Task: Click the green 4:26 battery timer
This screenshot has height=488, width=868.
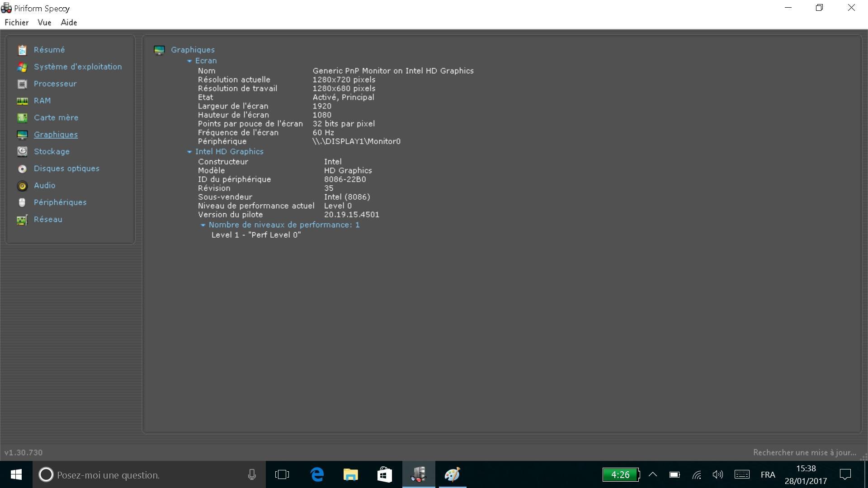Action: point(620,474)
